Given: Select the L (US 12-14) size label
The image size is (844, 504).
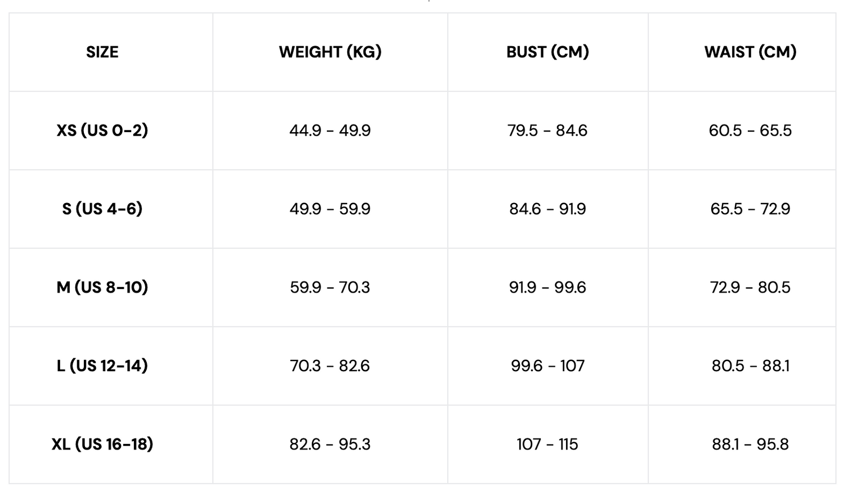Looking at the screenshot, I should coord(102,366).
